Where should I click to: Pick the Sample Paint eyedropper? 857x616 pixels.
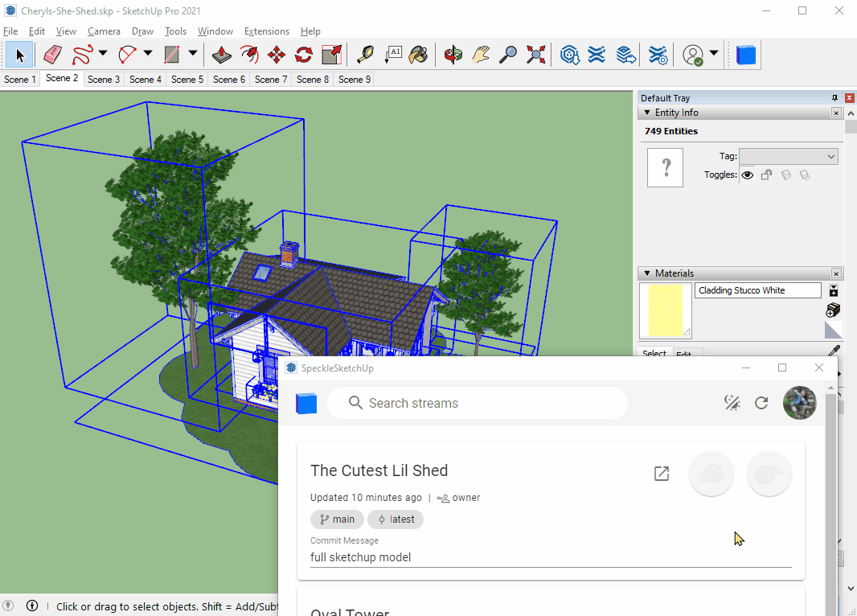[834, 351]
